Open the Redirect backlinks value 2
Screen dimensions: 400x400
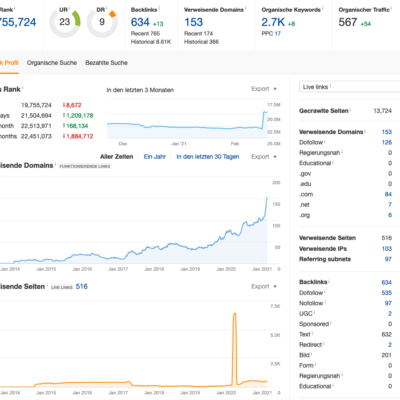[390, 345]
